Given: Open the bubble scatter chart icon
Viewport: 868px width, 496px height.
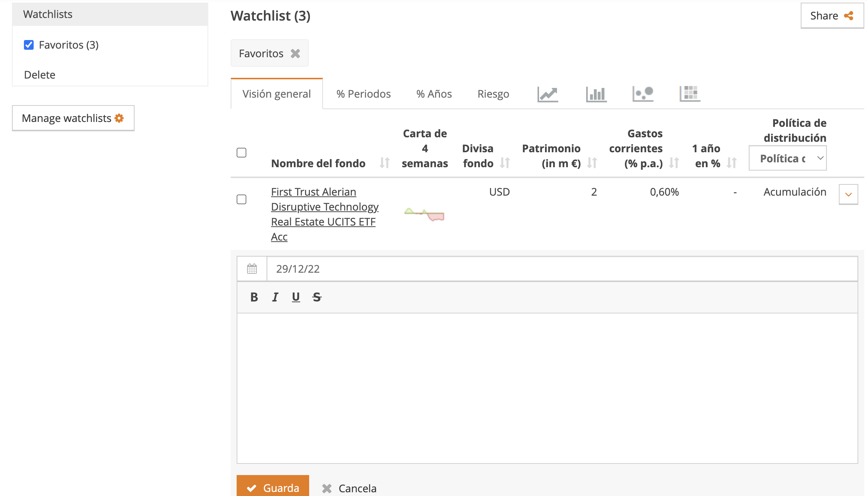Looking at the screenshot, I should (x=643, y=94).
